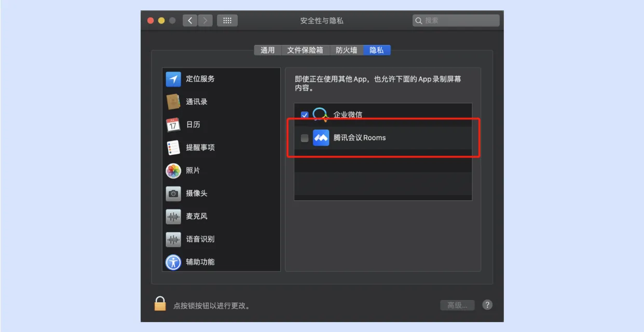
Task: Click the Microphone (麦克风) waveform icon
Action: click(x=173, y=216)
